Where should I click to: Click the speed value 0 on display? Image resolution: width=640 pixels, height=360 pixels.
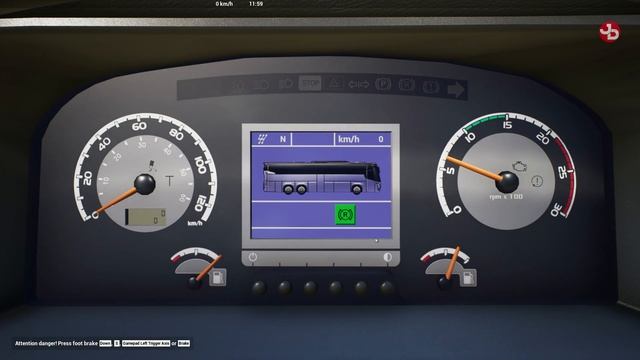380,139
